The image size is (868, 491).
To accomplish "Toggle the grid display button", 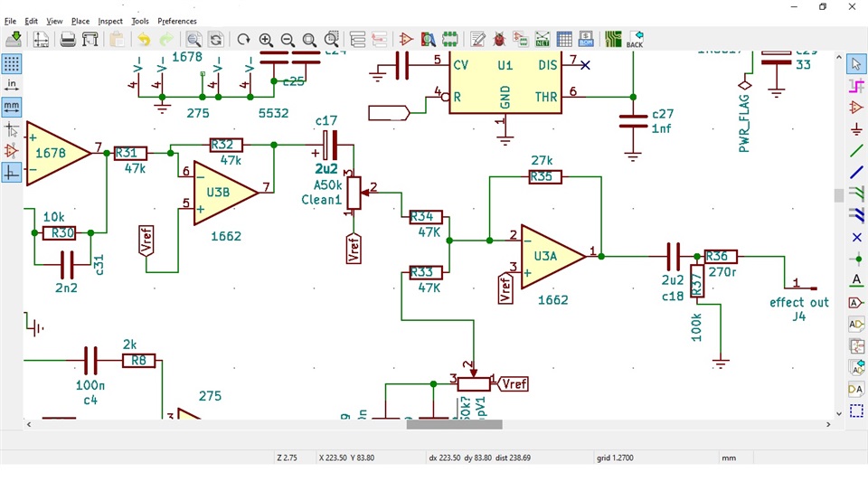I will (12, 63).
